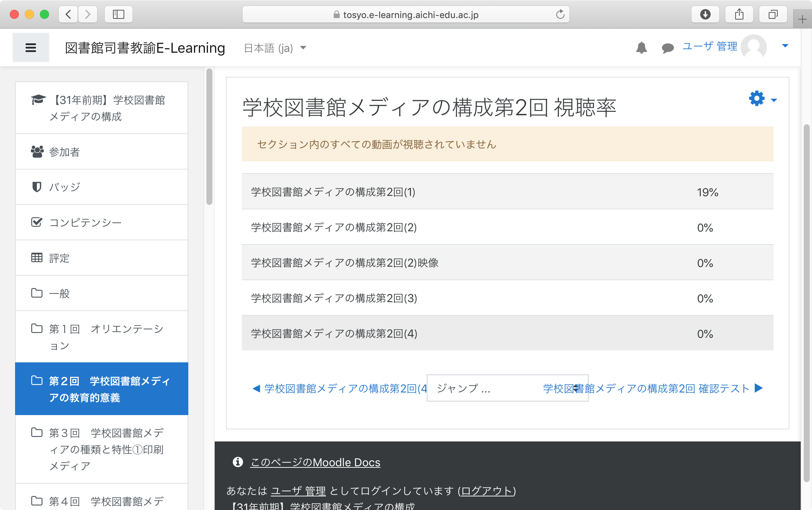Image resolution: width=812 pixels, height=510 pixels.
Task: Open the 一般 section in sidebar
Action: (102, 293)
